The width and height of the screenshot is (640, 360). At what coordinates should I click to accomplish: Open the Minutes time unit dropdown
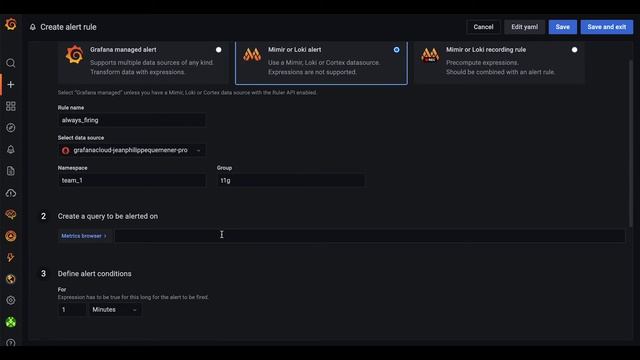[115, 310]
